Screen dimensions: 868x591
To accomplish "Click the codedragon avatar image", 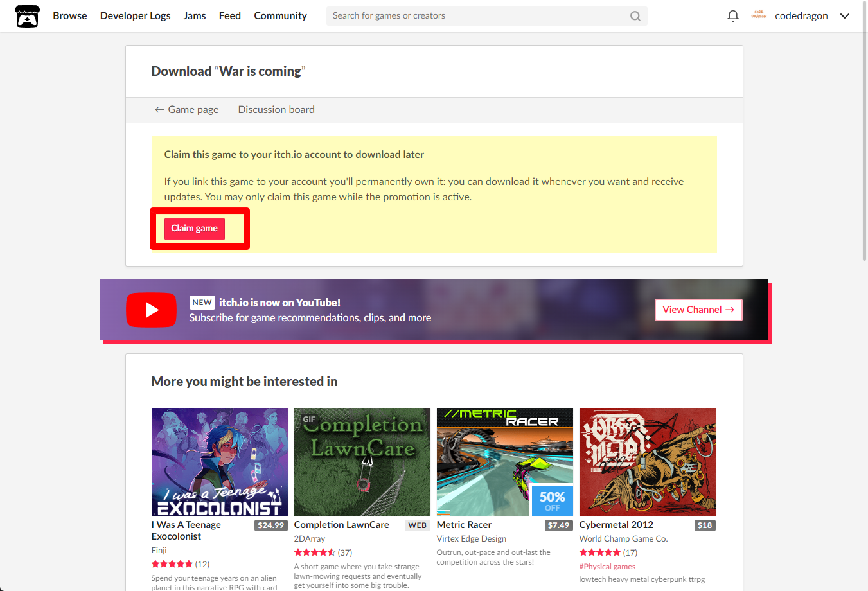I will 759,15.
